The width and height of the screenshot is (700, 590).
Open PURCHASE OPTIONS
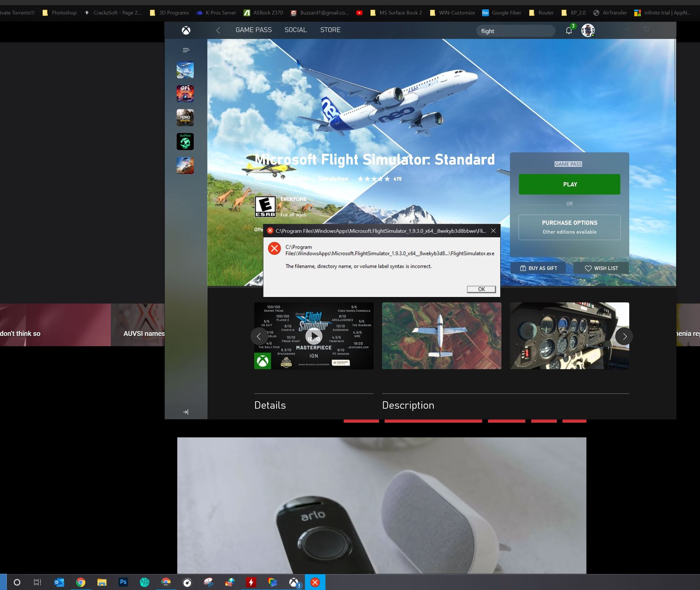[x=569, y=227]
